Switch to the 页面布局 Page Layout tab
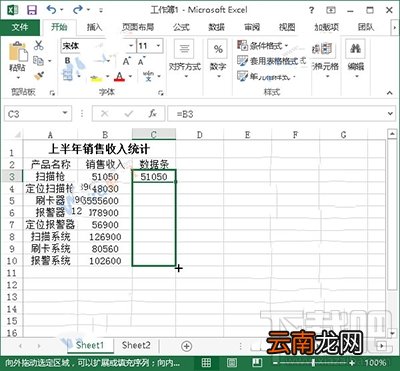400x371 pixels. point(138,27)
